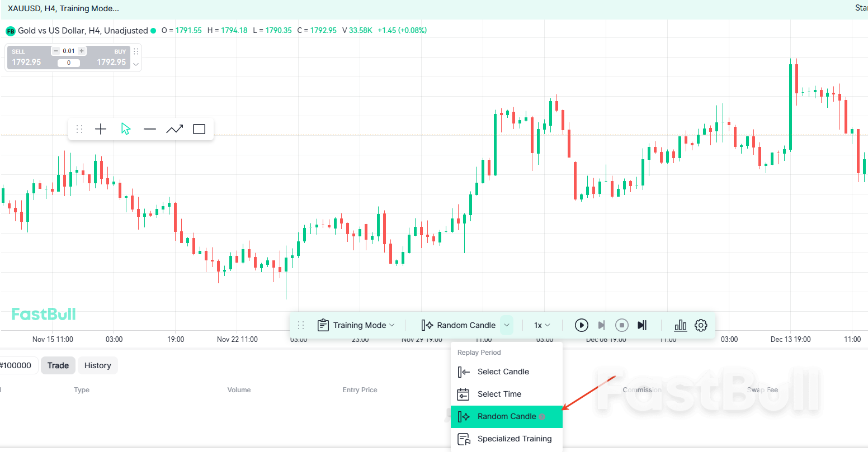Expand the SELL/BUY order widget chevron
The image size is (868, 452).
click(135, 64)
